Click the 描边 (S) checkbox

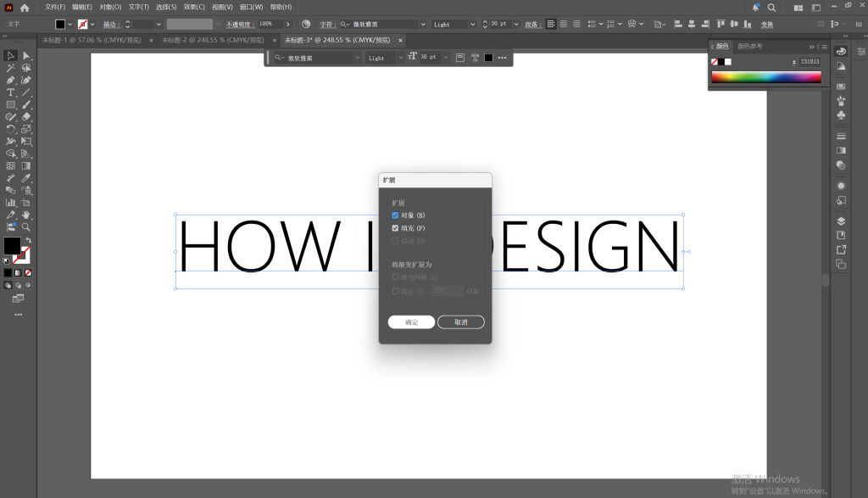tap(395, 241)
